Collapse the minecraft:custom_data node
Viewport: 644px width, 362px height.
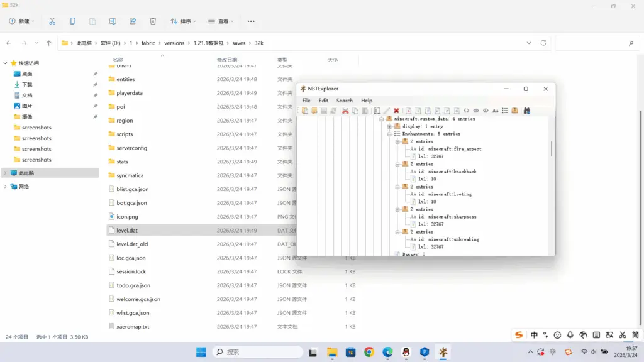tap(383, 118)
